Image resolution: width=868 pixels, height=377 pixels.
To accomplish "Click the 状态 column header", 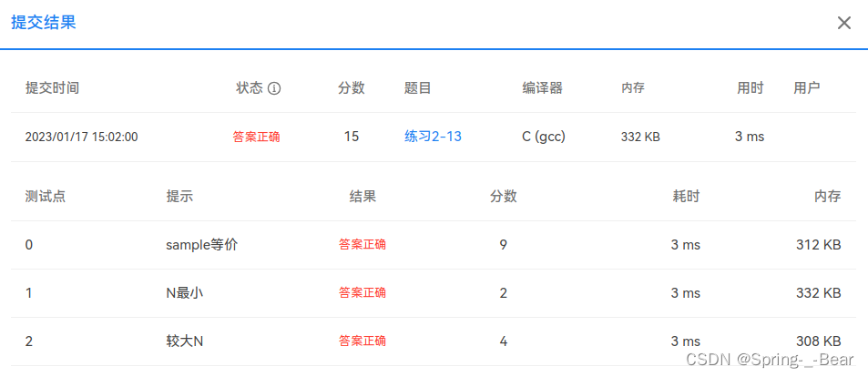I will point(250,88).
